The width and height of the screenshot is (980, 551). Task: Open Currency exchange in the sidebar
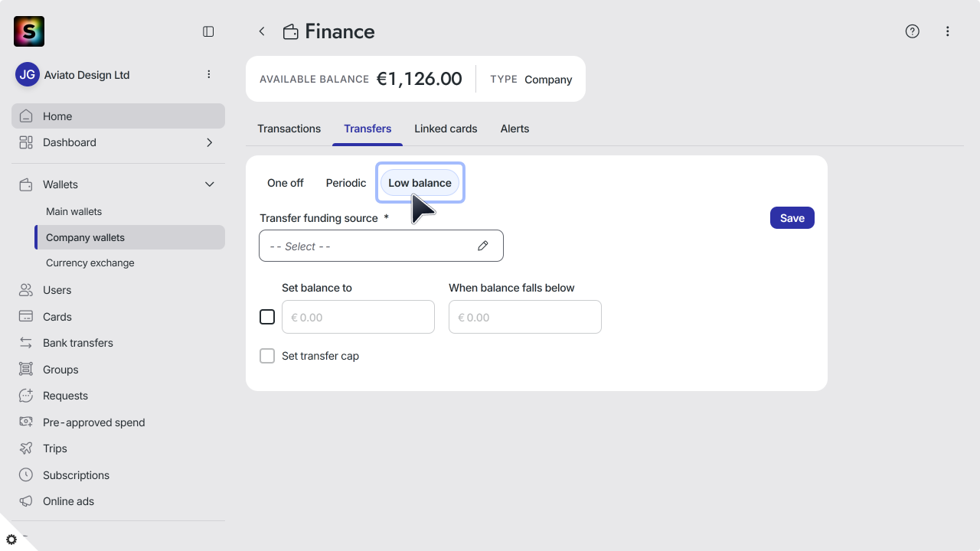click(x=90, y=262)
